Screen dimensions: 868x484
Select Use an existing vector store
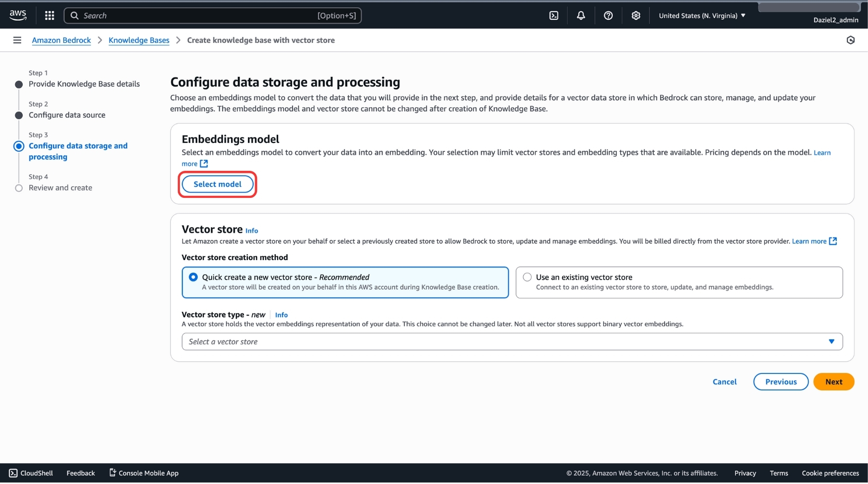click(x=527, y=277)
